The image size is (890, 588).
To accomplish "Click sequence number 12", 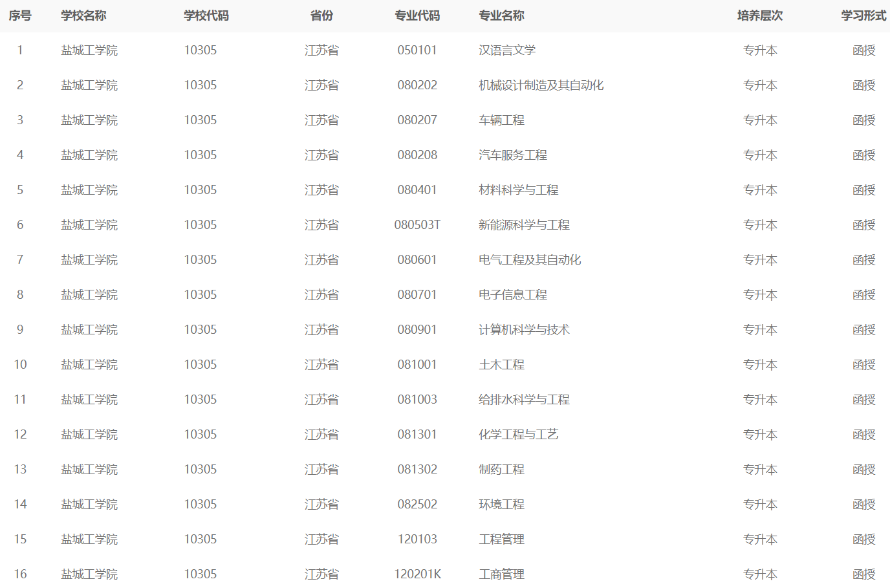I will point(20,435).
